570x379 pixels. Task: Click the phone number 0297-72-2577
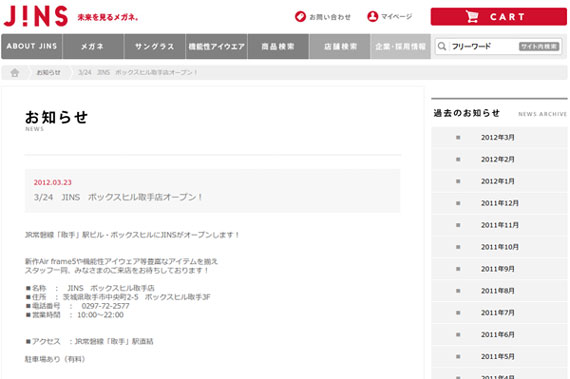tap(105, 306)
